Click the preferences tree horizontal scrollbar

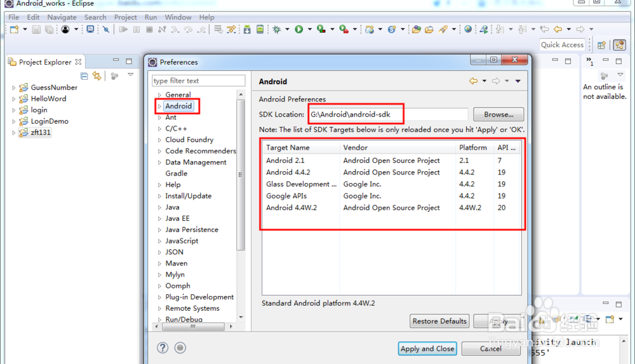[x=193, y=326]
